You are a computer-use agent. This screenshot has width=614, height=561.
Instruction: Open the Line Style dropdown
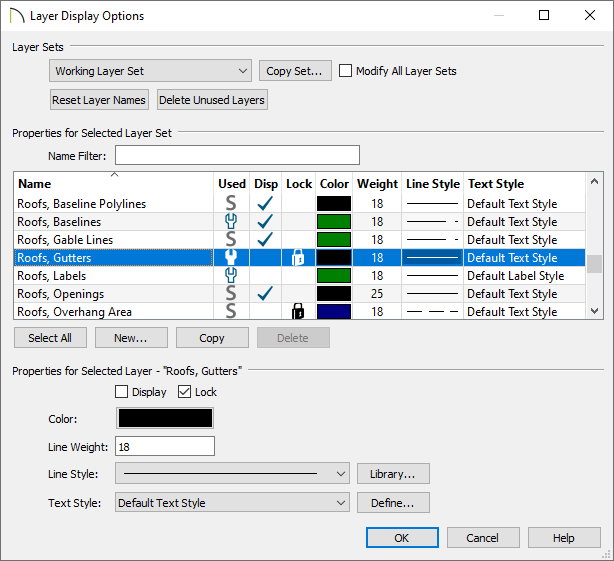[x=232, y=474]
